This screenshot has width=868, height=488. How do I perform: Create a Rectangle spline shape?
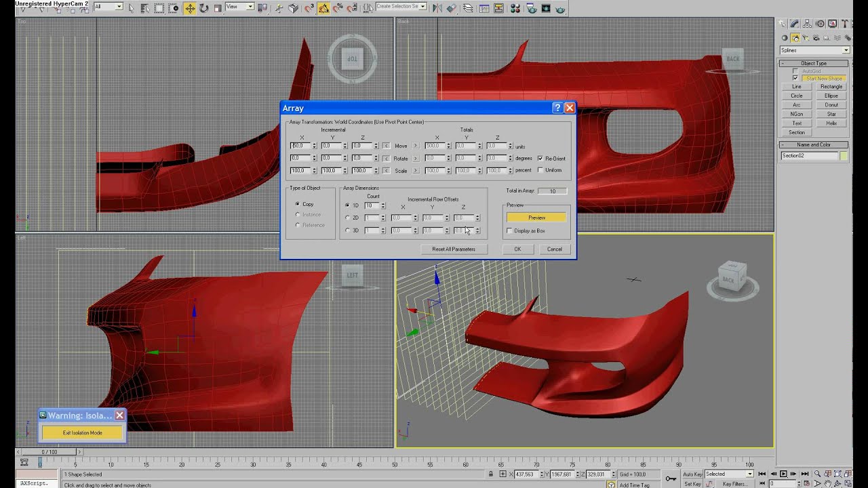(x=831, y=87)
